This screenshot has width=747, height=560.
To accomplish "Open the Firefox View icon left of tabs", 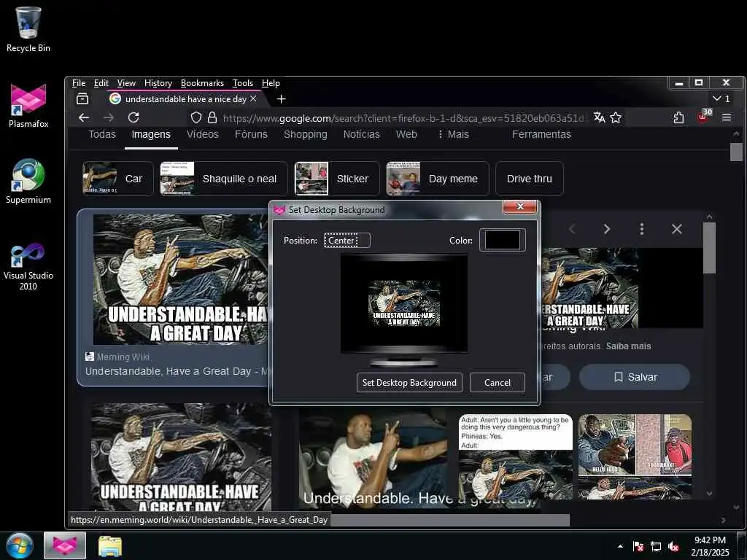I will (82, 99).
